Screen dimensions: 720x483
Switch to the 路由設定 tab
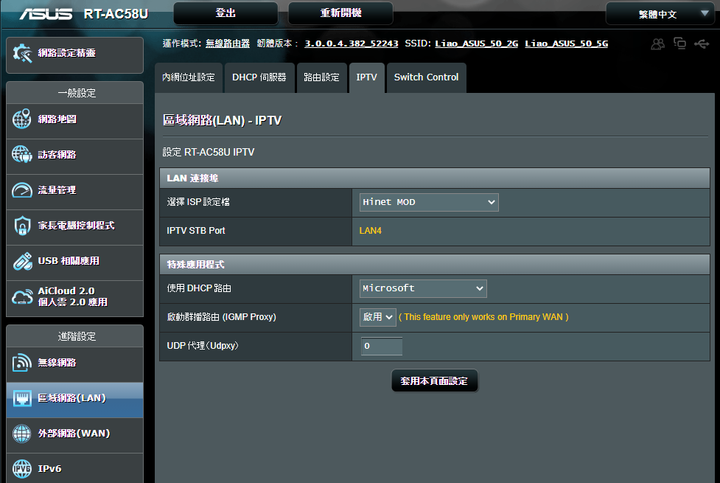pyautogui.click(x=321, y=78)
